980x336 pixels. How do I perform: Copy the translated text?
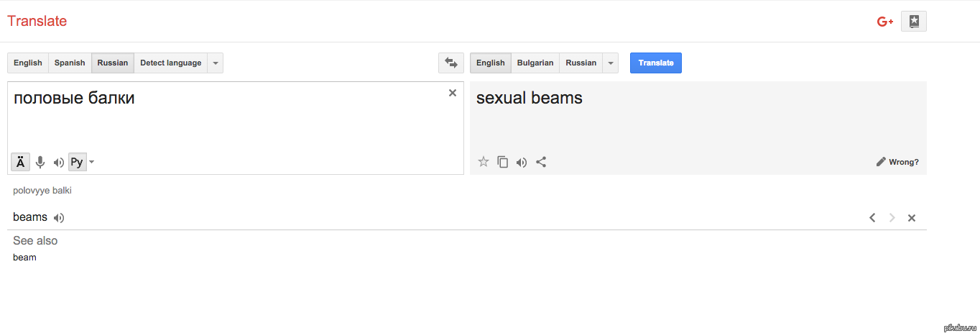(503, 162)
